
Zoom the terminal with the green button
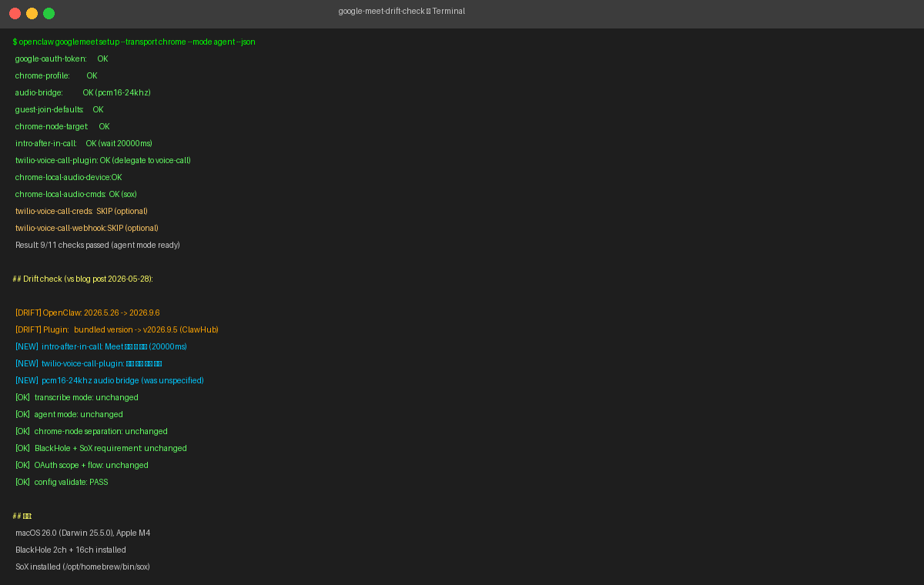[x=49, y=13]
